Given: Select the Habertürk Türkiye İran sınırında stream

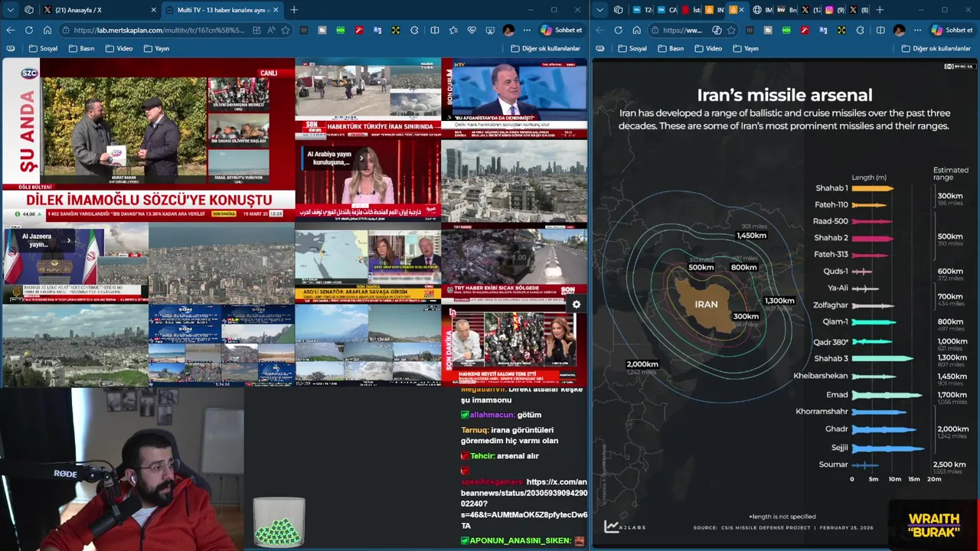Looking at the screenshot, I should coord(367,99).
